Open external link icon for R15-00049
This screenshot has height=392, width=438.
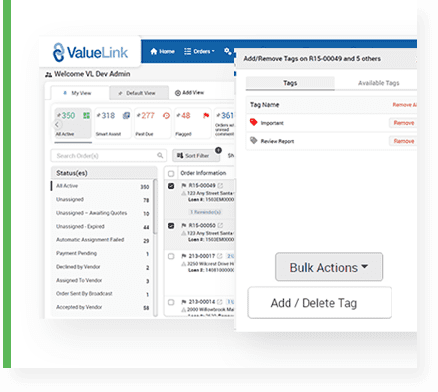click(x=220, y=185)
